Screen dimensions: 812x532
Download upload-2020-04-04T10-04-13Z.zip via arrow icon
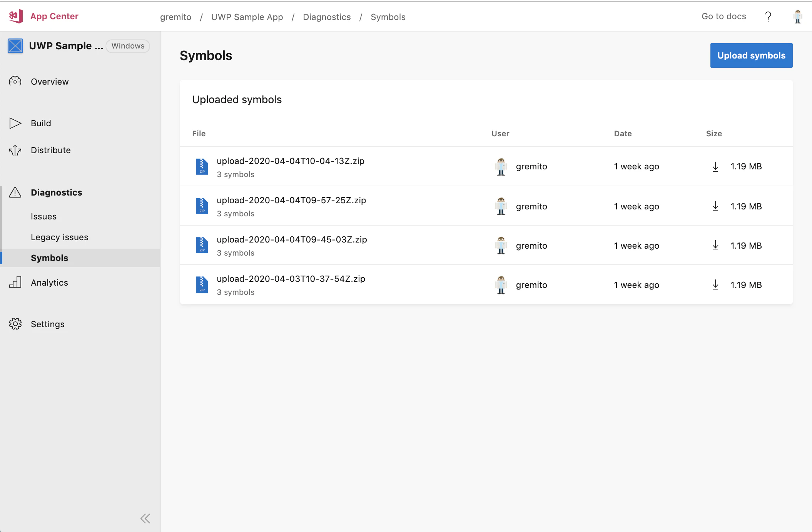(x=715, y=167)
